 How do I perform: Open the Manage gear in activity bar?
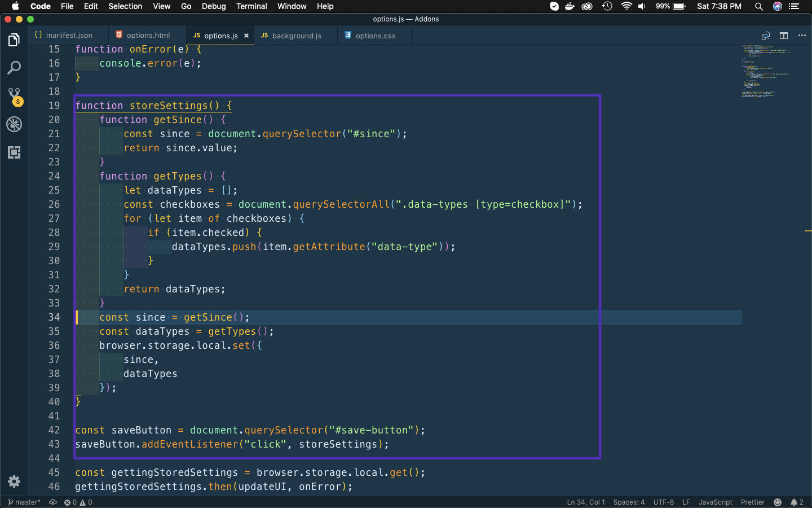[x=14, y=481]
